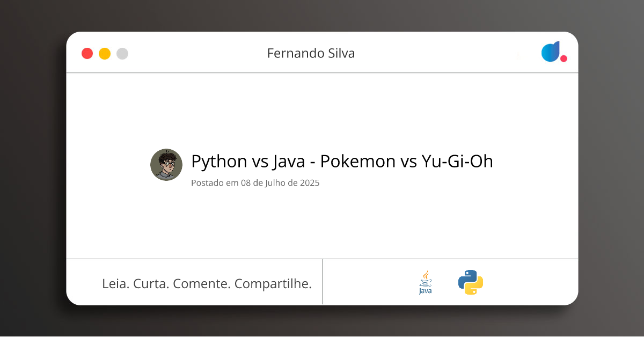Select the blue blog logo top right
644x337 pixels.
(550, 52)
